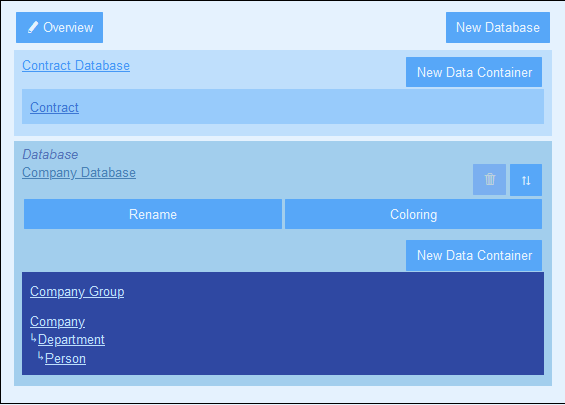Open the Company data container

(x=58, y=321)
